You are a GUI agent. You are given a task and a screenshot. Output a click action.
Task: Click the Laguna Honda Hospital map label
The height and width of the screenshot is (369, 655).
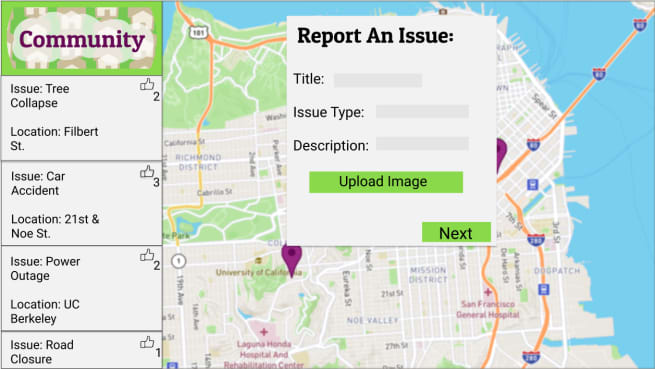pyautogui.click(x=264, y=354)
